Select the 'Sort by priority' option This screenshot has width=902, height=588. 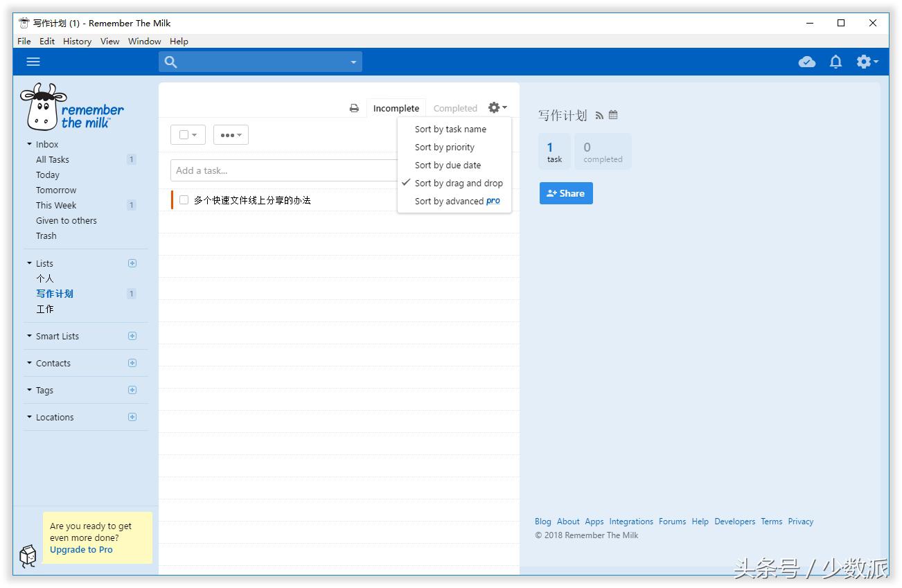[x=444, y=147]
